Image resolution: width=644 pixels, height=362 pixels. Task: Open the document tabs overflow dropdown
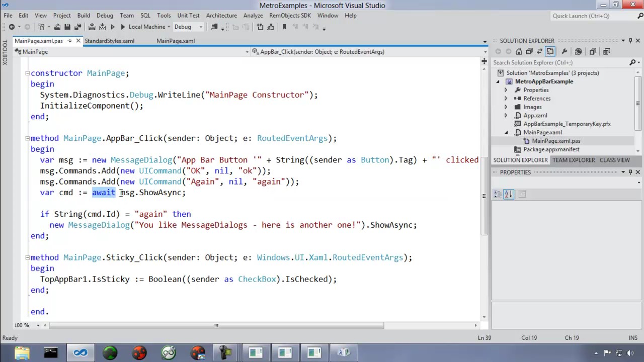(x=485, y=41)
